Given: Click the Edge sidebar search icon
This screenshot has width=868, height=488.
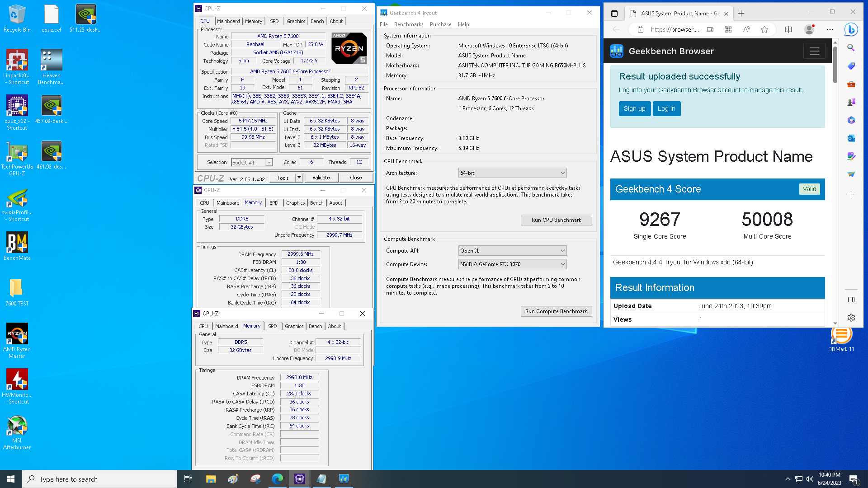Looking at the screenshot, I should point(851,47).
